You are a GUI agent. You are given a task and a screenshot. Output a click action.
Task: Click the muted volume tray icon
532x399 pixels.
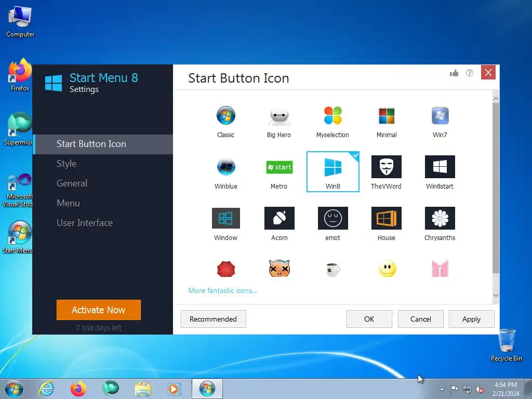480,390
